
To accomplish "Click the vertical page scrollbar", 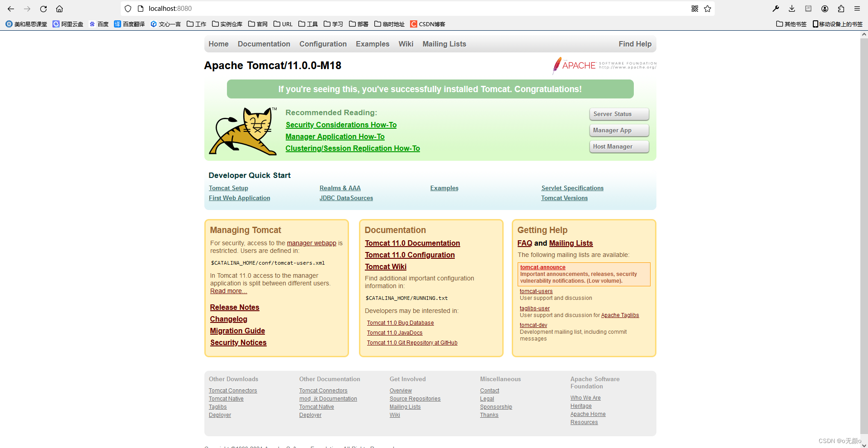I will 864,226.
